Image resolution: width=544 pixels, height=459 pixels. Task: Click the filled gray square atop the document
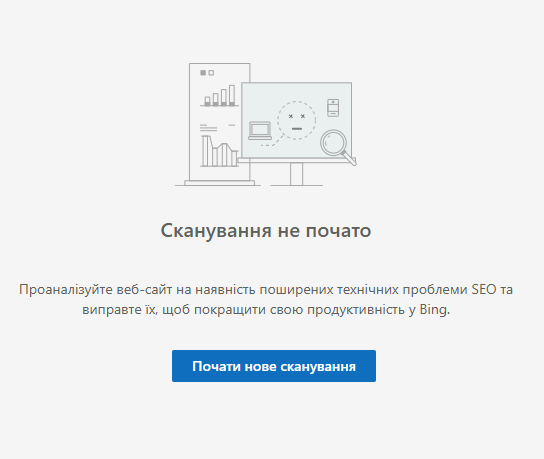pyautogui.click(x=203, y=73)
